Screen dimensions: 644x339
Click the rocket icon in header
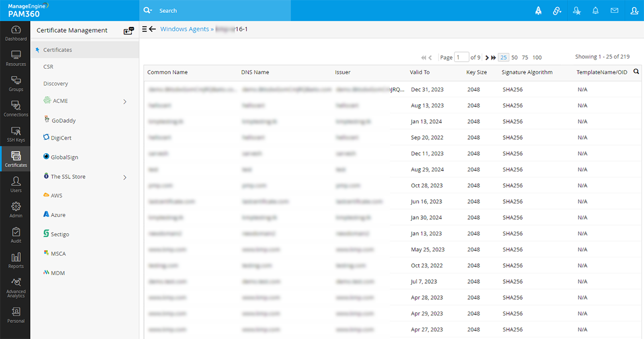point(538,11)
